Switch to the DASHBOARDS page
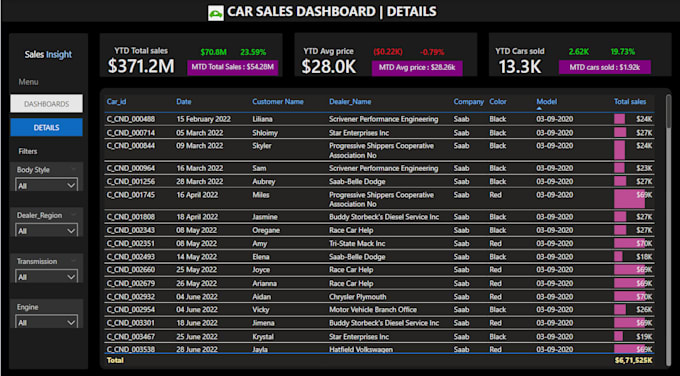680x376 pixels. tap(46, 104)
